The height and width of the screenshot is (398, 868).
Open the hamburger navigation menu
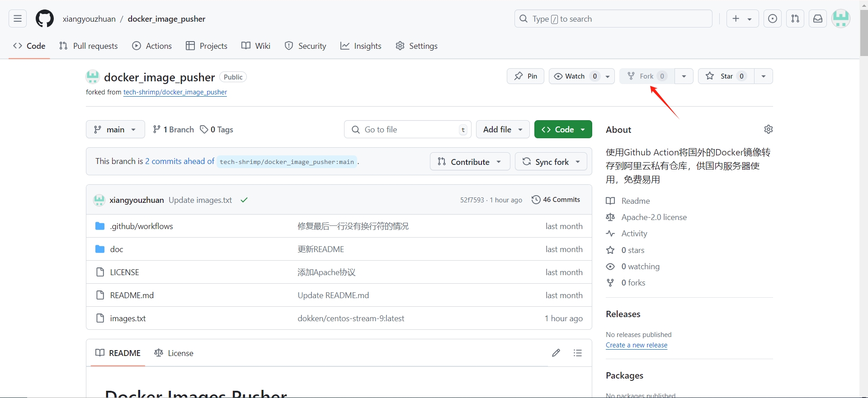tap(18, 19)
